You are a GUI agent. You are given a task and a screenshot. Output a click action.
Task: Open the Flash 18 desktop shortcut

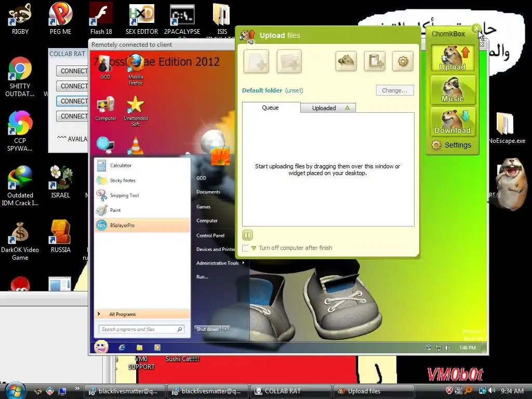tap(101, 19)
